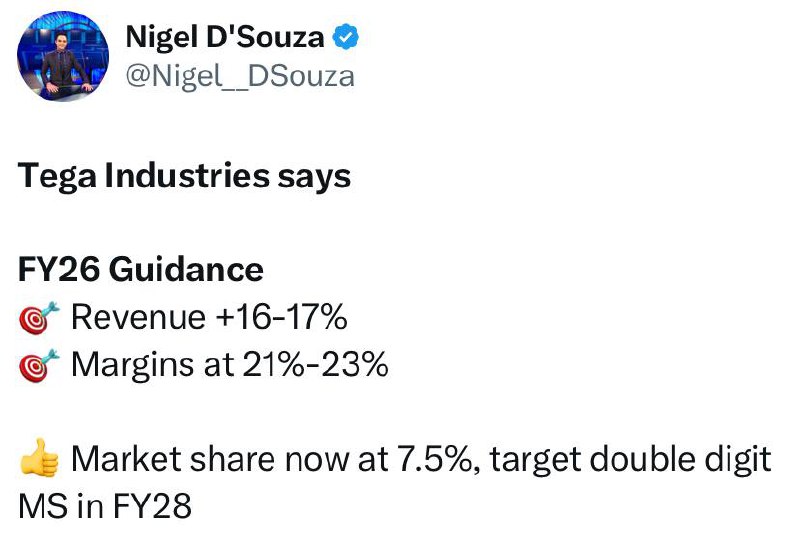The image size is (800, 545).
Task: Click the dart emoji beside Margins
Action: point(39,365)
